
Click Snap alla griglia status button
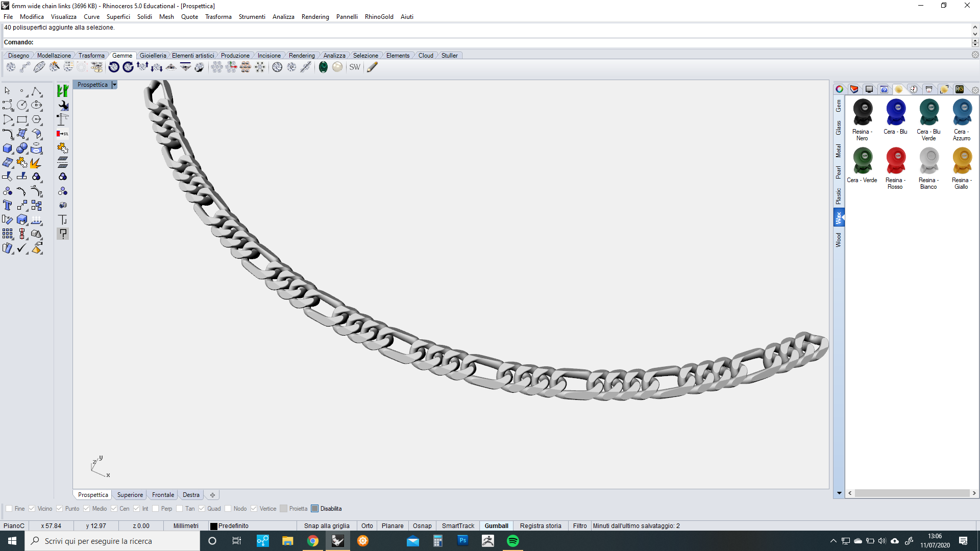point(327,526)
